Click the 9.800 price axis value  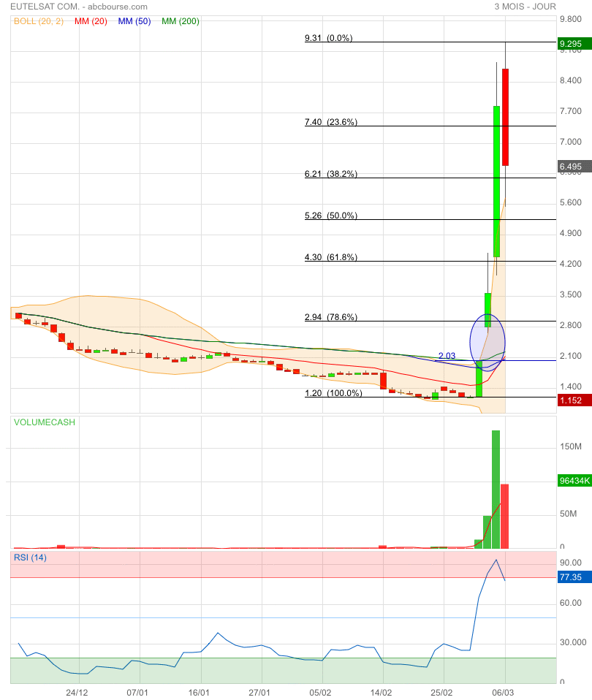click(571, 19)
